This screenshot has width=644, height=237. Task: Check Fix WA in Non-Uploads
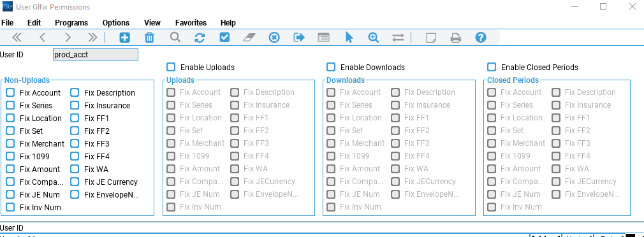[75, 169]
